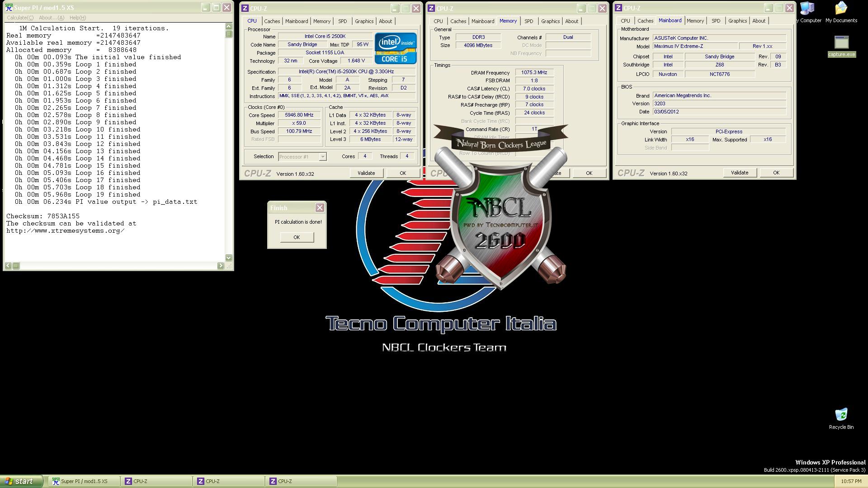Open capture.exe desktop icon
The width and height of the screenshot is (868, 488).
tap(841, 46)
